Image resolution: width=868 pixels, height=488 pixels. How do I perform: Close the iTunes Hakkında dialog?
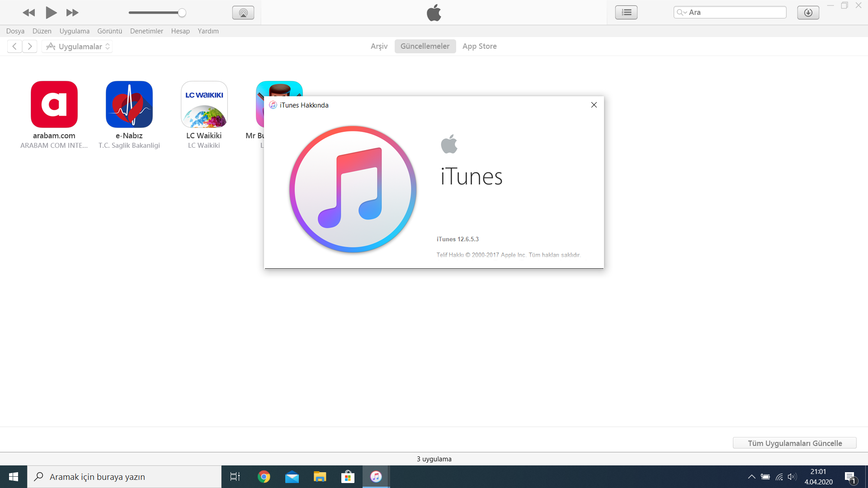594,105
